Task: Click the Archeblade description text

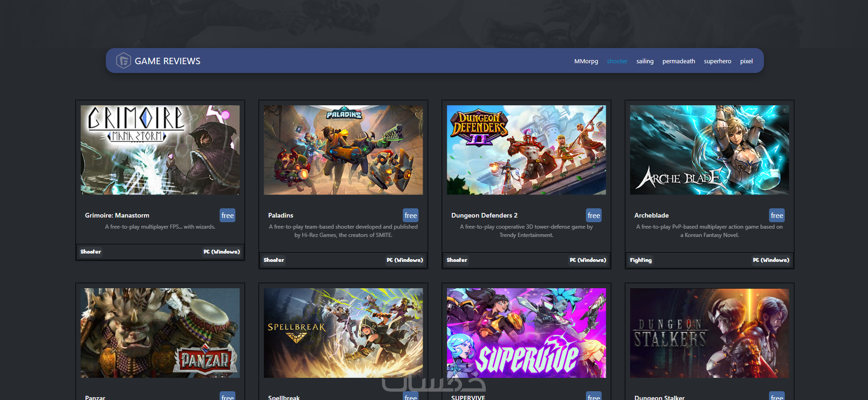Action: [x=709, y=231]
